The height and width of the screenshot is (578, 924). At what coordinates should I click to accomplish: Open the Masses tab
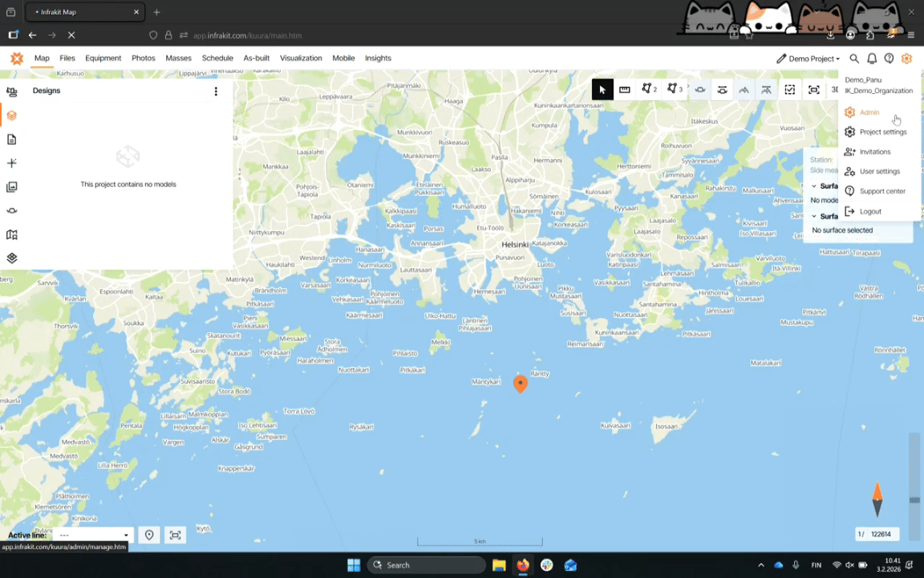(x=179, y=58)
